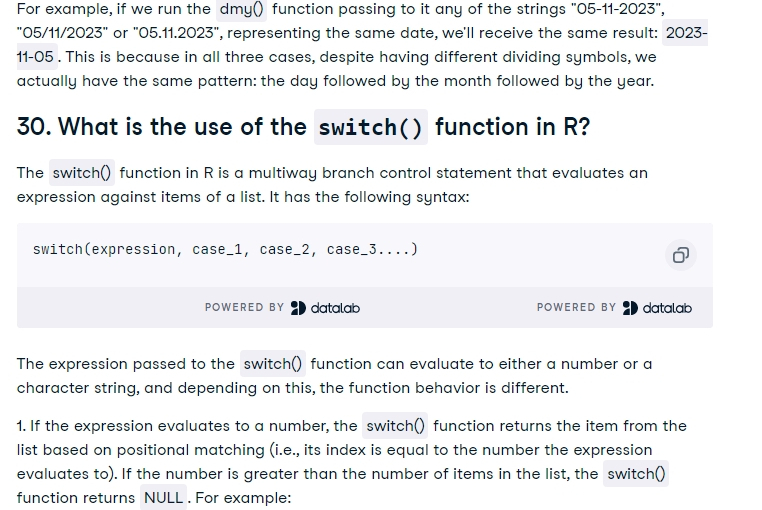Click the 'function in R?' heading text
Screen dimensions: 762x510
[x=513, y=127]
